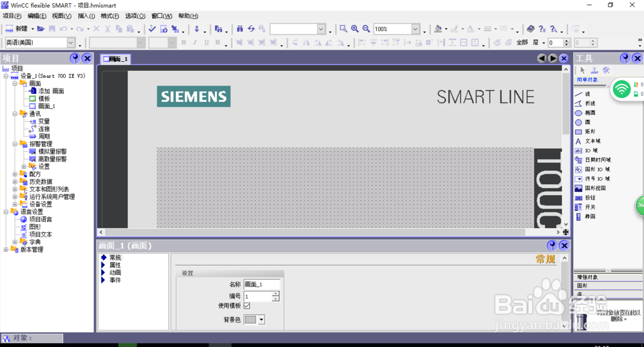
Task: Select the Text field tool (文本域)
Action: tap(588, 141)
